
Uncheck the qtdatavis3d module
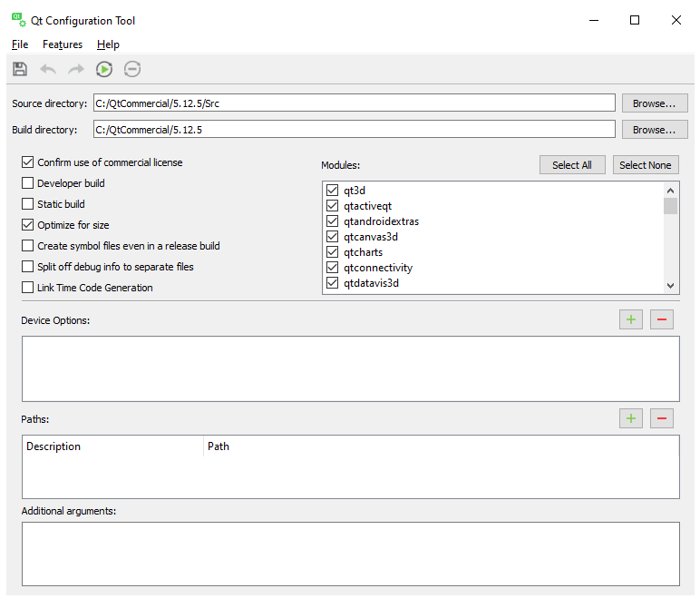pyautogui.click(x=332, y=283)
